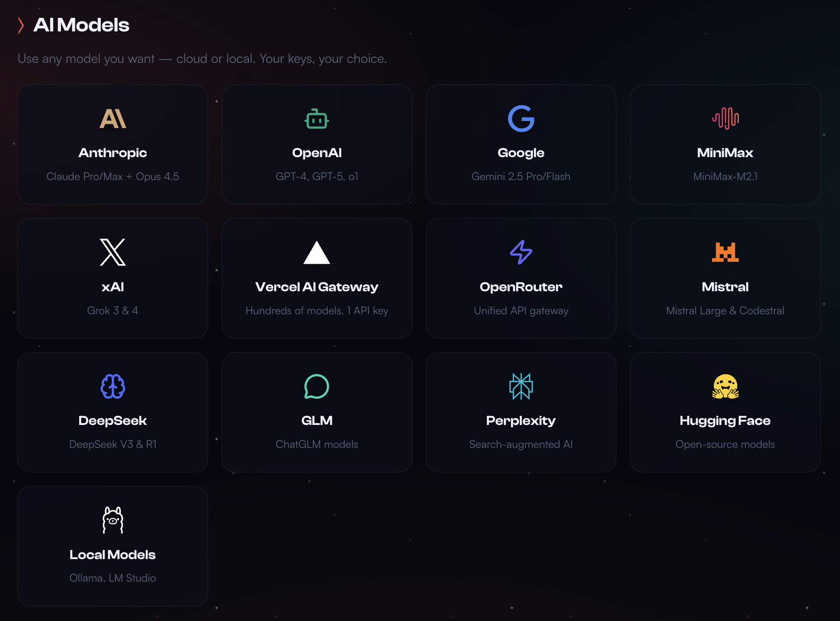Select the Local Models card title
The height and width of the screenshot is (621, 840).
click(x=112, y=555)
